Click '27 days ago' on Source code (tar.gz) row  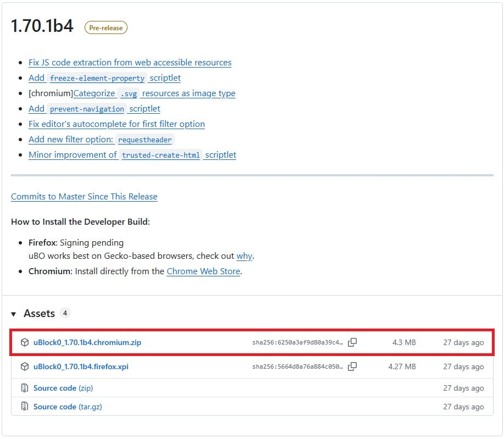463,407
